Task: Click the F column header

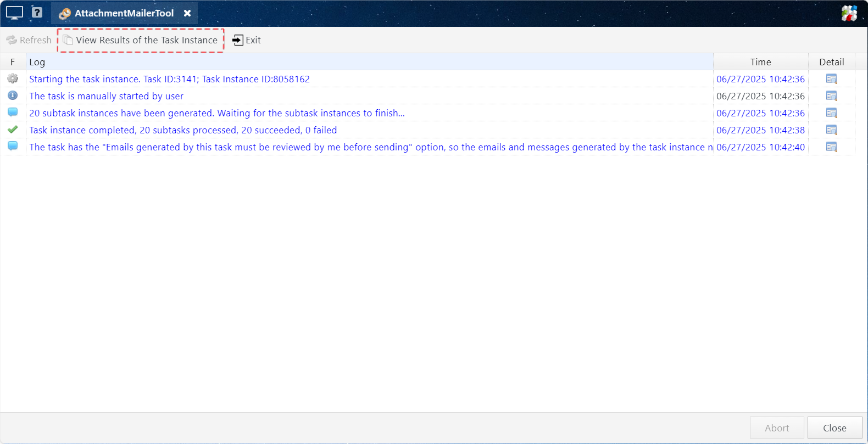Action: pyautogui.click(x=13, y=62)
